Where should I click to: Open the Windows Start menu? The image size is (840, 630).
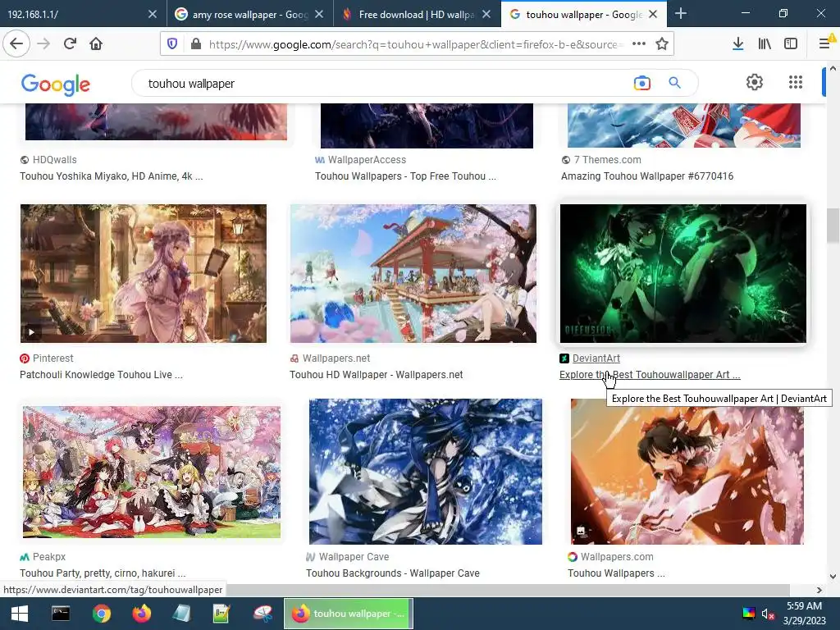pyautogui.click(x=20, y=614)
